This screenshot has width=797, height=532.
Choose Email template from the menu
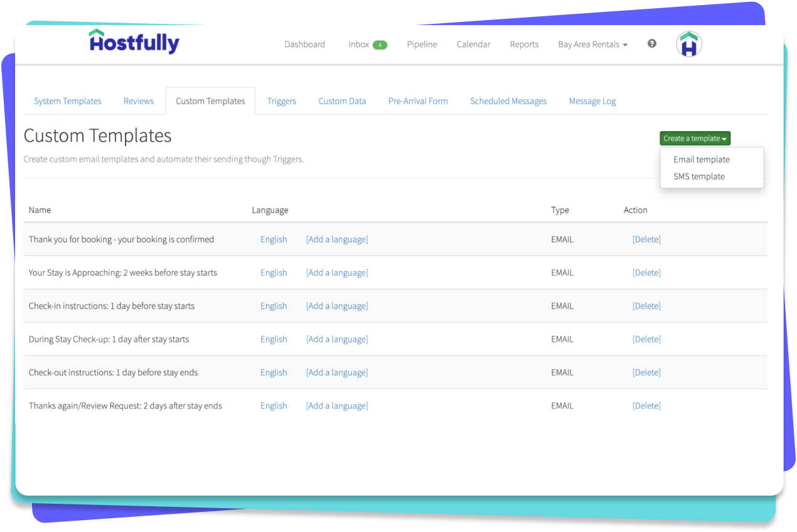pos(701,159)
